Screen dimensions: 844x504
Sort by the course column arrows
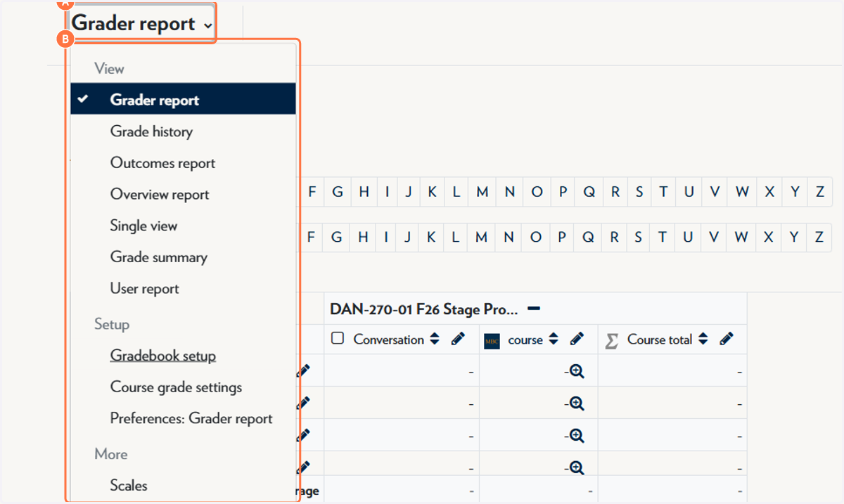(x=554, y=340)
